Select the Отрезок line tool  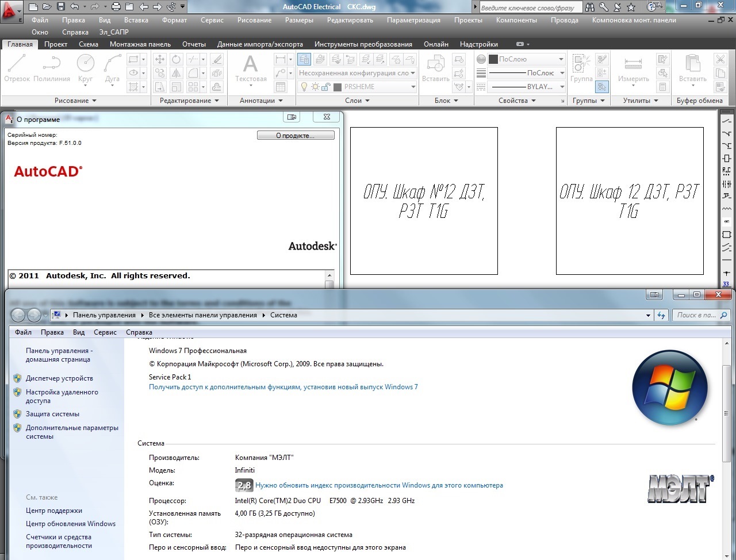(17, 68)
